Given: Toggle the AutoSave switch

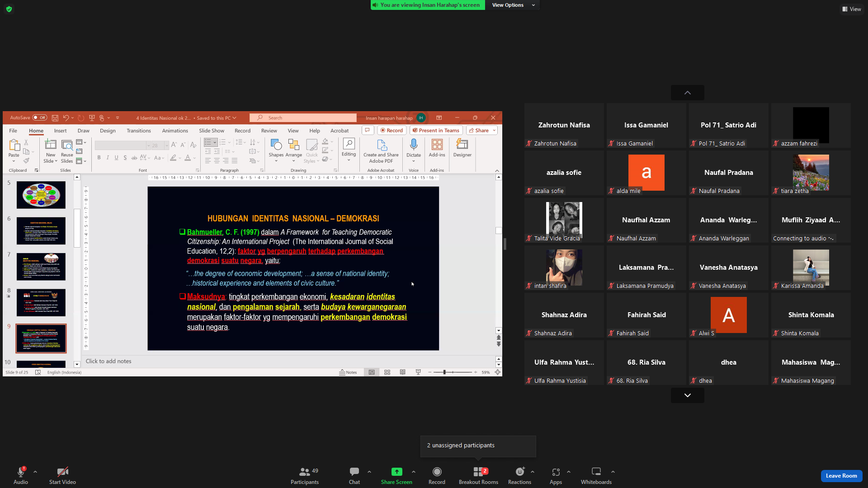Looking at the screenshot, I should (40, 118).
